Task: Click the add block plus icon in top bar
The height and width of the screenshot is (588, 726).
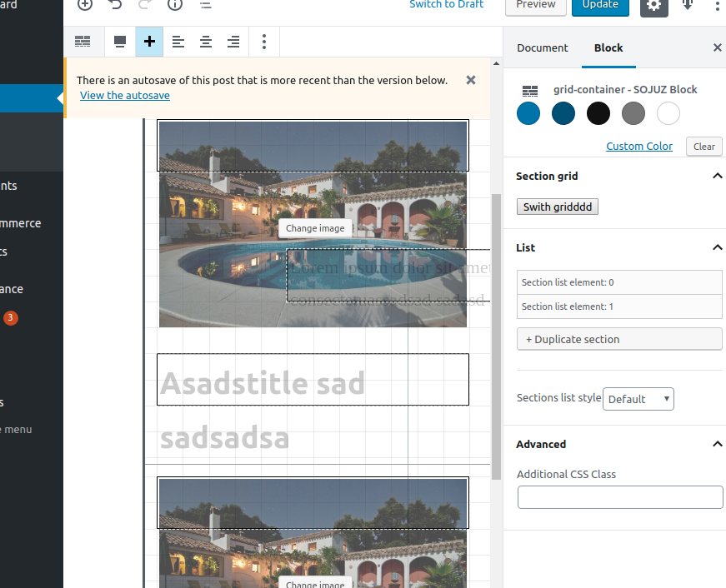Action: point(85,5)
